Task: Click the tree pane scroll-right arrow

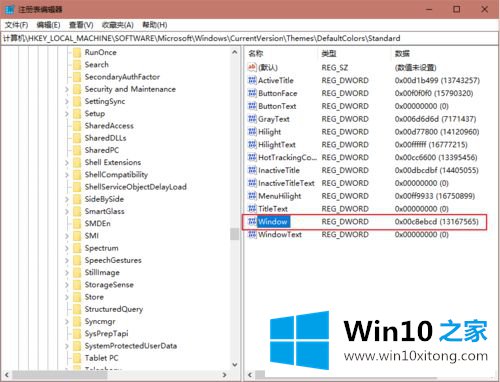Action: [225, 375]
